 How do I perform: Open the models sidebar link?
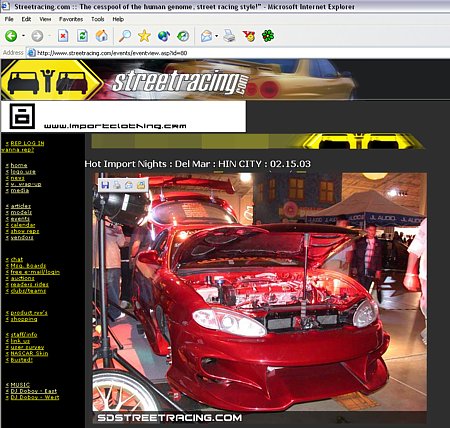pos(21,212)
